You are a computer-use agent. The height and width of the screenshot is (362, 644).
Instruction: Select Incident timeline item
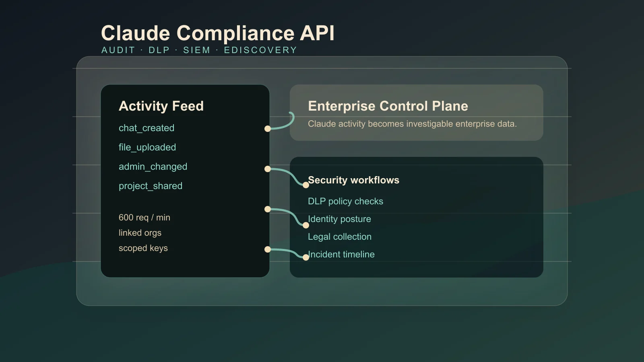[341, 254]
